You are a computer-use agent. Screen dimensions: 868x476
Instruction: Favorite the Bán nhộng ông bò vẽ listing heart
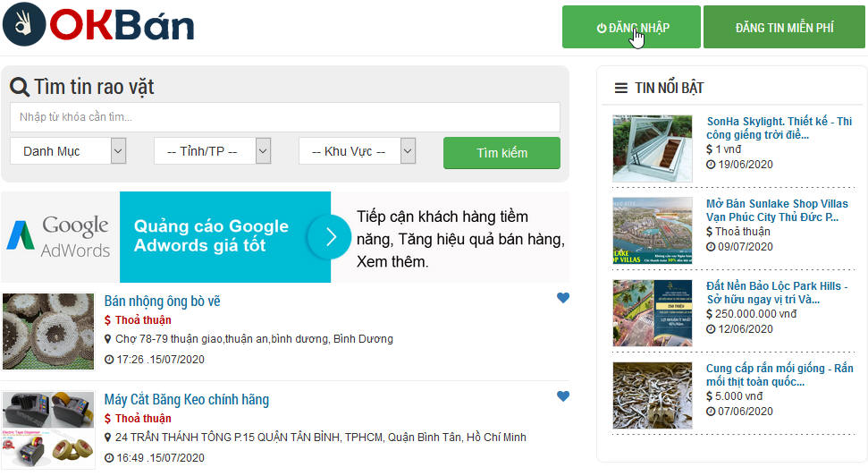point(563,298)
